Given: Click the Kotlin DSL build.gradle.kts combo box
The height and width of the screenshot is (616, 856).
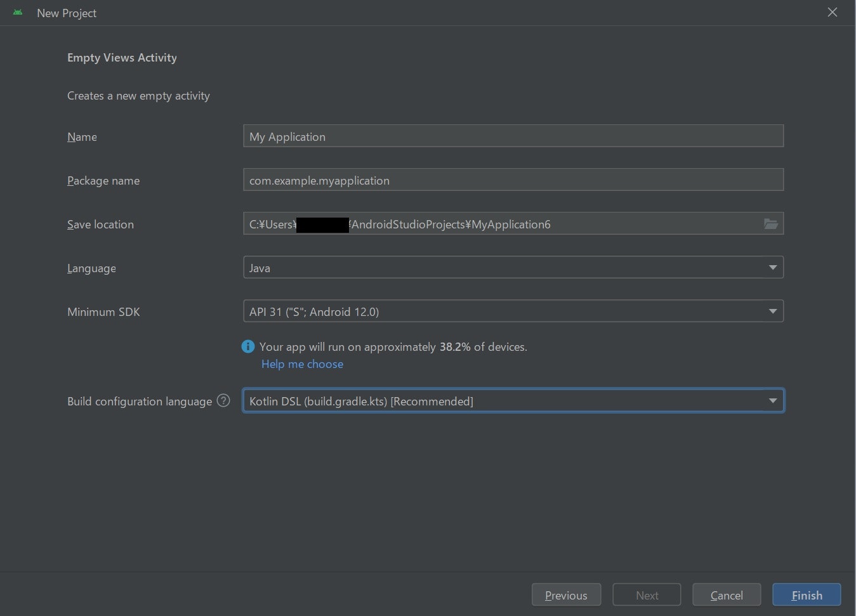Looking at the screenshot, I should pos(501,401).
